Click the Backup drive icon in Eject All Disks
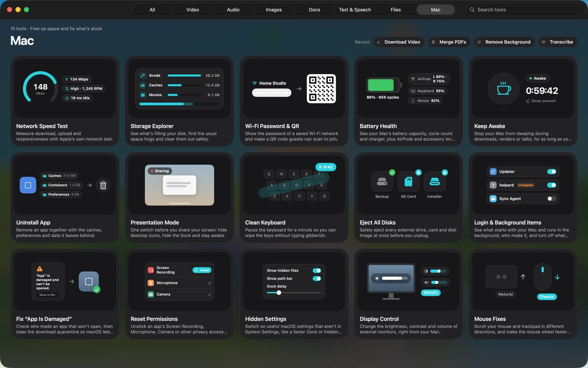588x368 pixels. pyautogui.click(x=382, y=181)
